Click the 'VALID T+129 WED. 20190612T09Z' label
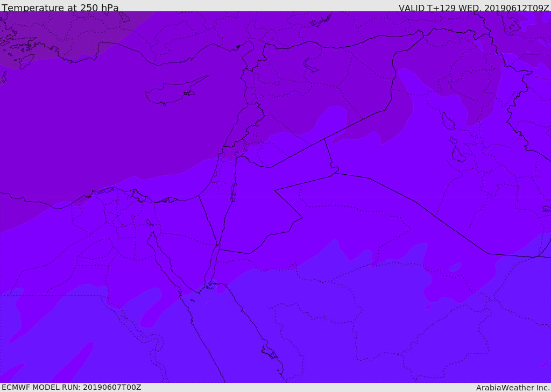The height and width of the screenshot is (392, 551). [x=474, y=8]
